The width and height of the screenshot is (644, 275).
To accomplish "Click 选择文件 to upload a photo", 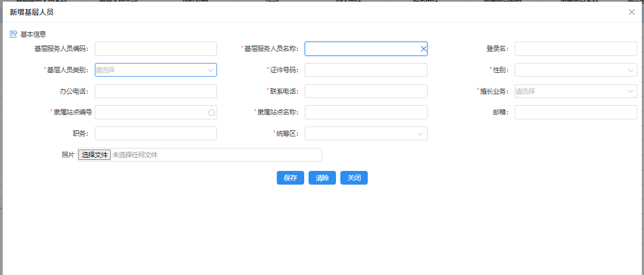I will 95,155.
